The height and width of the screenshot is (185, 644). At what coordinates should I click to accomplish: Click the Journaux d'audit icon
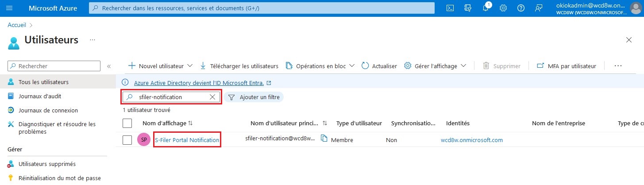pos(11,96)
